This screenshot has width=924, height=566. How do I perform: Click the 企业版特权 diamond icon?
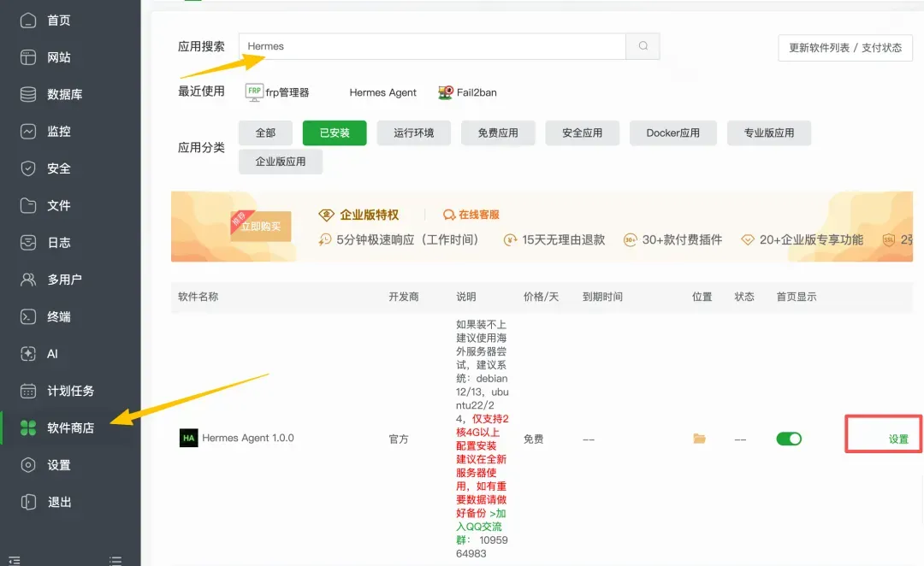pos(326,215)
